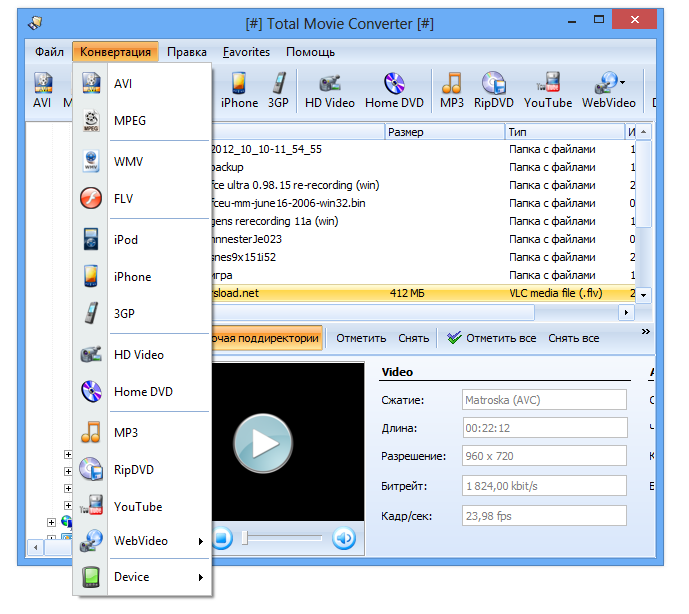Pick iPhone entry in dropdown menu

pyautogui.click(x=142, y=276)
